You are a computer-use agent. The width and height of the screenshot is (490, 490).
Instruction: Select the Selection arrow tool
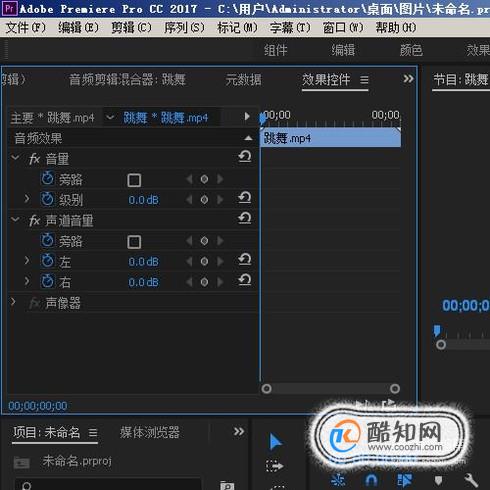click(276, 442)
